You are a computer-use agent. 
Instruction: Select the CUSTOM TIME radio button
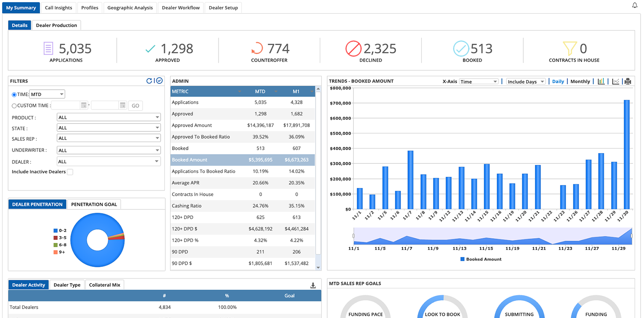14,106
